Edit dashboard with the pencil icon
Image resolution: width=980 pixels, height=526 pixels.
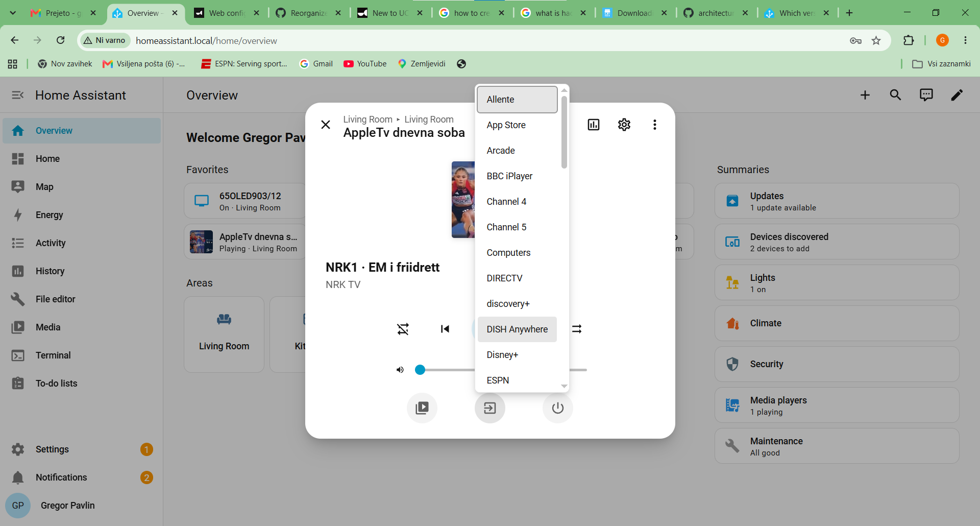[x=957, y=95]
